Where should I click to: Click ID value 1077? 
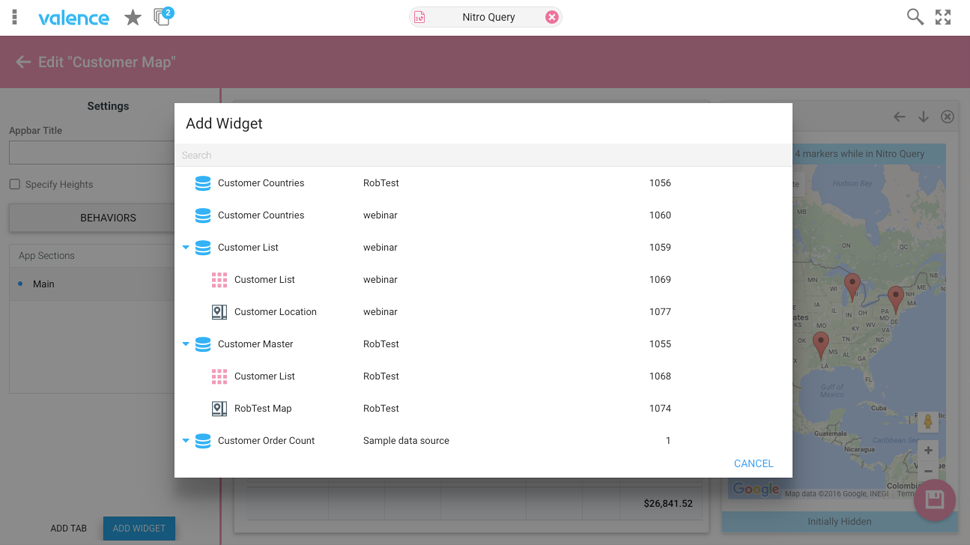coord(660,312)
